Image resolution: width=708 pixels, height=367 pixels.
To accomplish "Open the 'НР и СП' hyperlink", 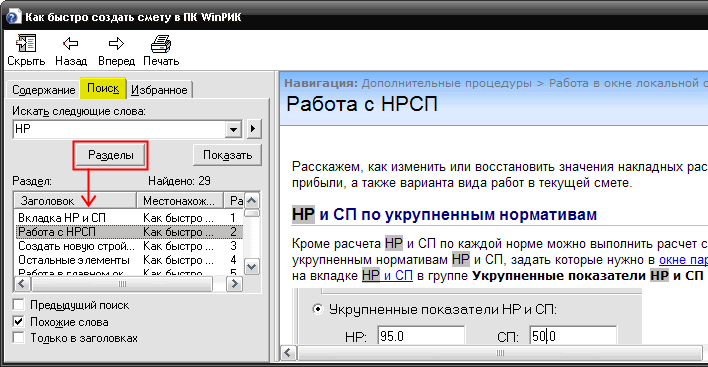I will pyautogui.click(x=387, y=275).
